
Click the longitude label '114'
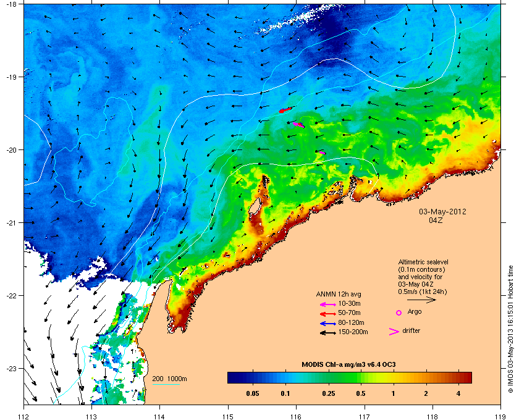pyautogui.click(x=159, y=416)
